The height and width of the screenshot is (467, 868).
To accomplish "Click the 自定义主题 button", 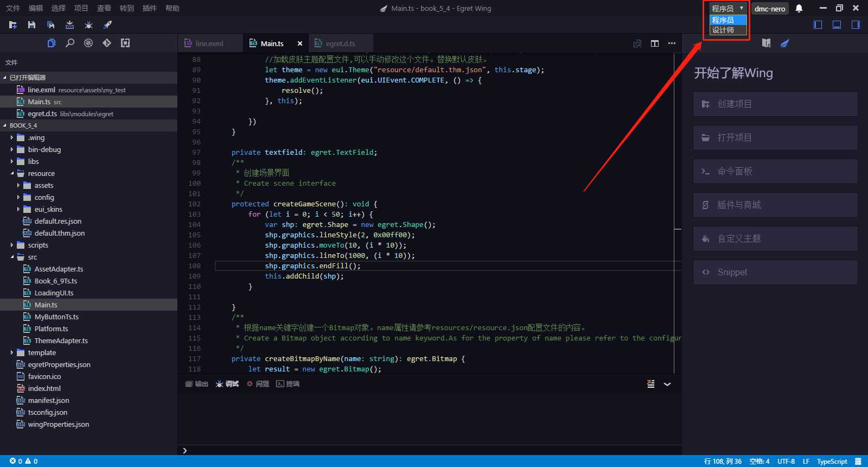I will [775, 238].
